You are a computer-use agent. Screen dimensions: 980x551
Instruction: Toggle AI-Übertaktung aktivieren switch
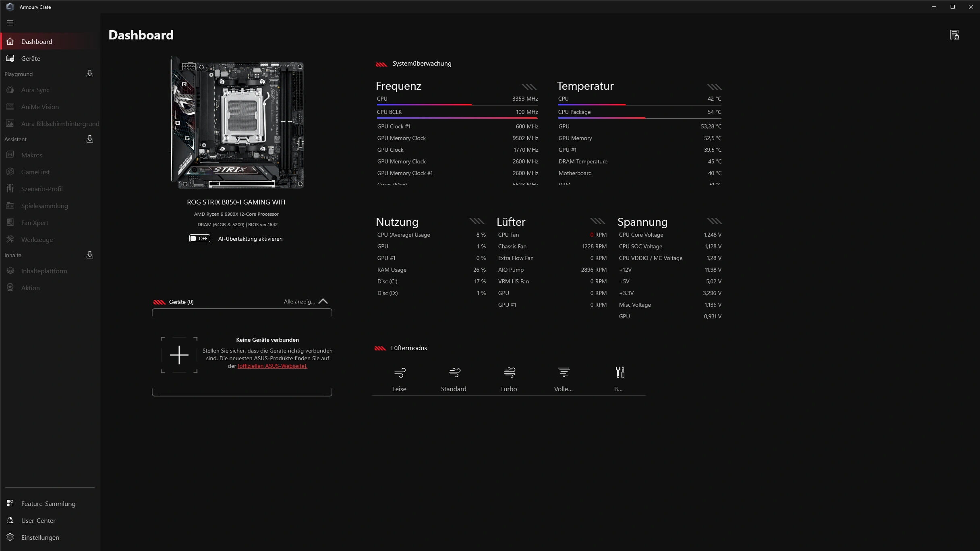click(x=199, y=239)
